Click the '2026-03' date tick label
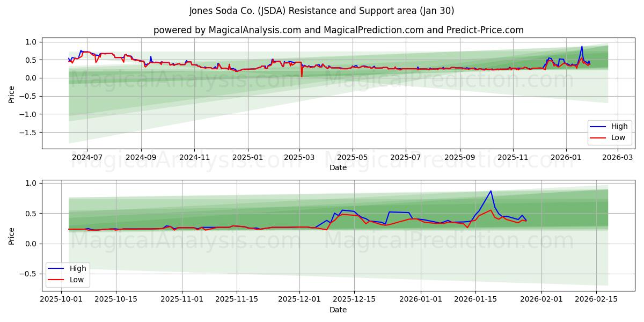The width and height of the screenshot is (644, 322). 617,158
